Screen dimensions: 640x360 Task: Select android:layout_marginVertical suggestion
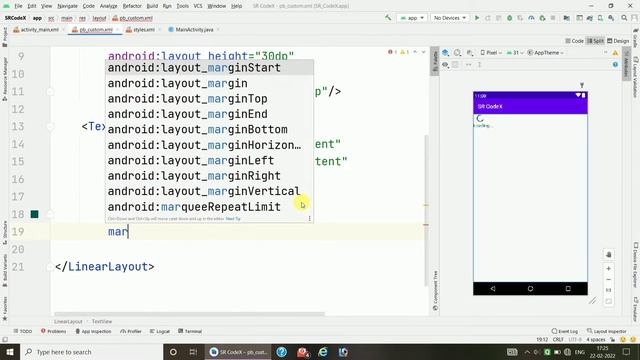[x=209, y=191]
